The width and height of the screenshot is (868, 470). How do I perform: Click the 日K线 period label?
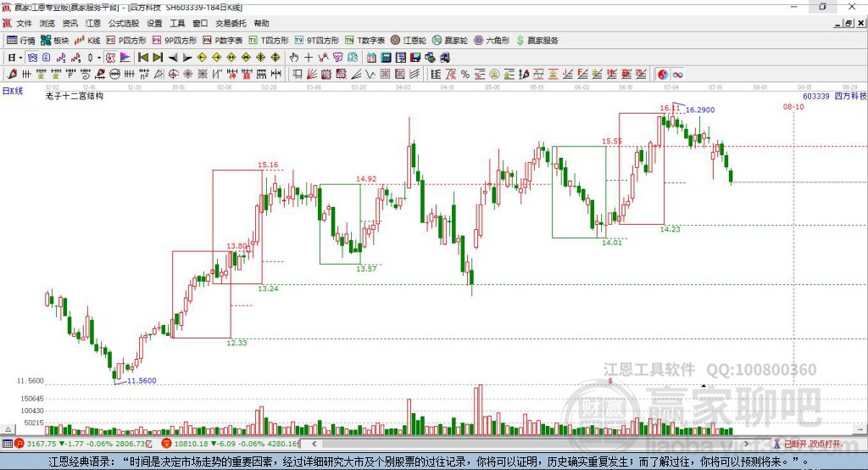point(13,91)
